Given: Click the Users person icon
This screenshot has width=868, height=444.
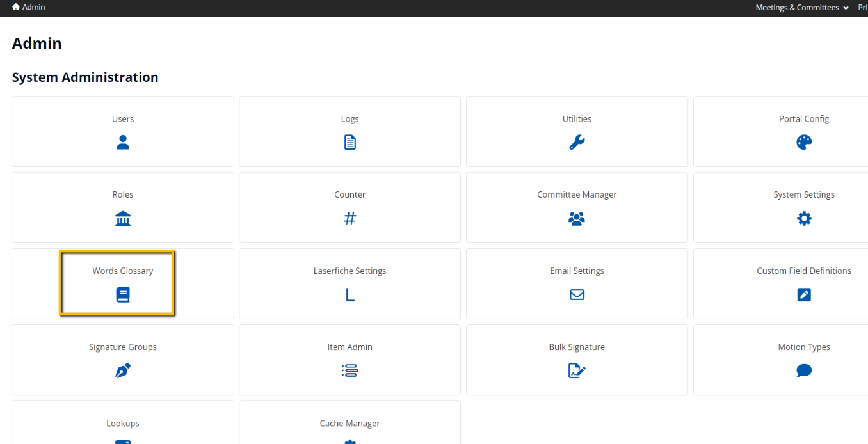Looking at the screenshot, I should [123, 142].
